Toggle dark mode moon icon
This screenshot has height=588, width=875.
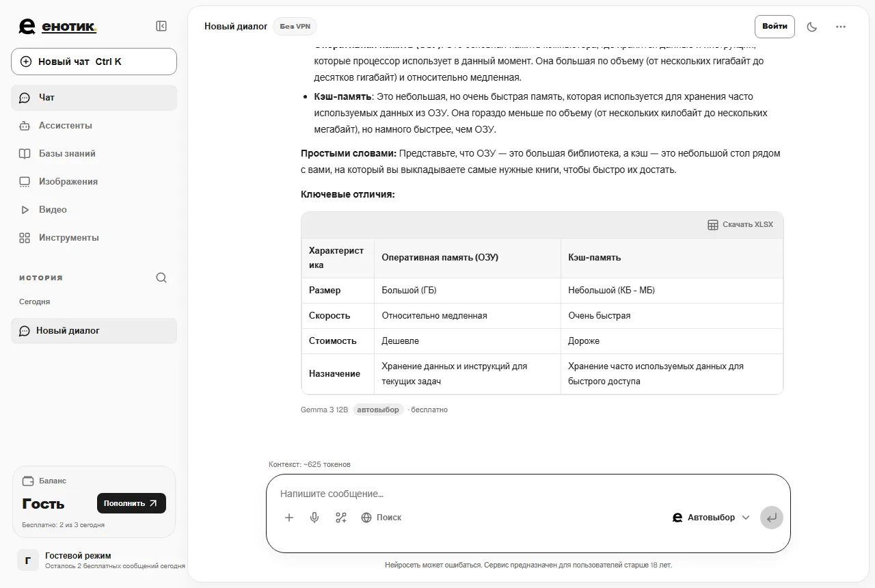(x=812, y=27)
